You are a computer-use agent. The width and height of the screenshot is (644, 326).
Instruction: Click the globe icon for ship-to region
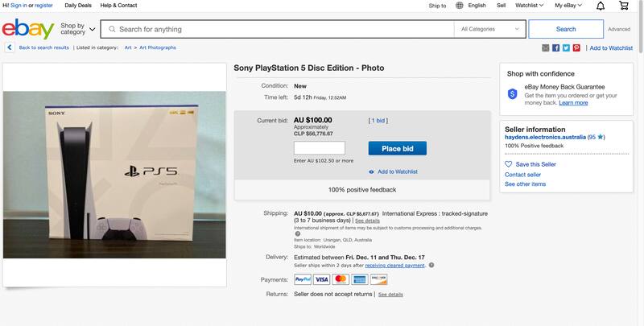point(459,6)
